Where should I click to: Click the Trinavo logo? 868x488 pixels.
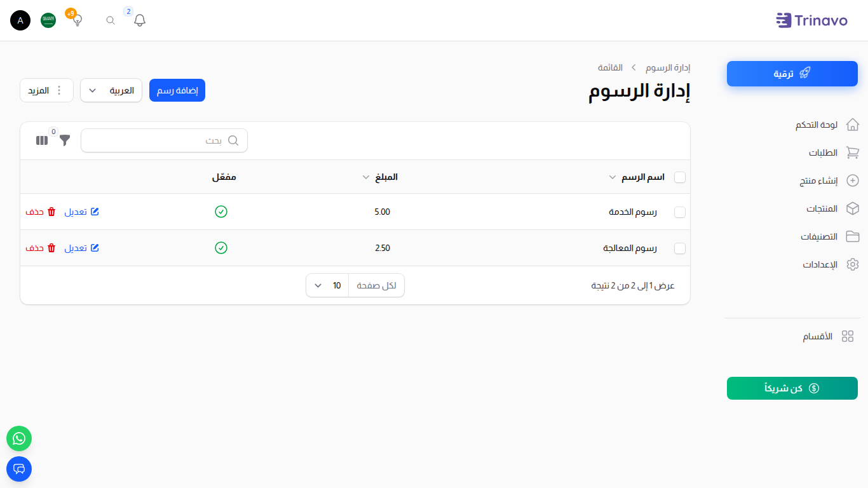(x=811, y=20)
